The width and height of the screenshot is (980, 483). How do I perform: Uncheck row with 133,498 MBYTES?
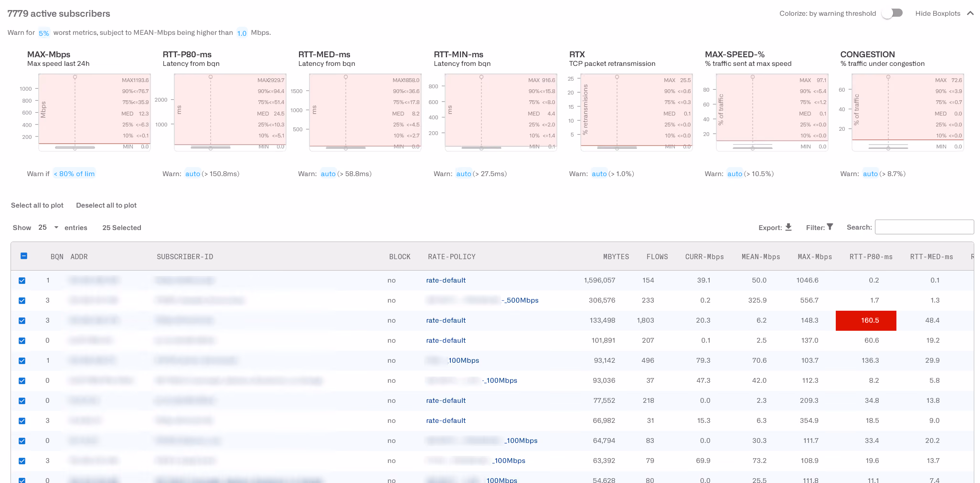[x=22, y=321]
